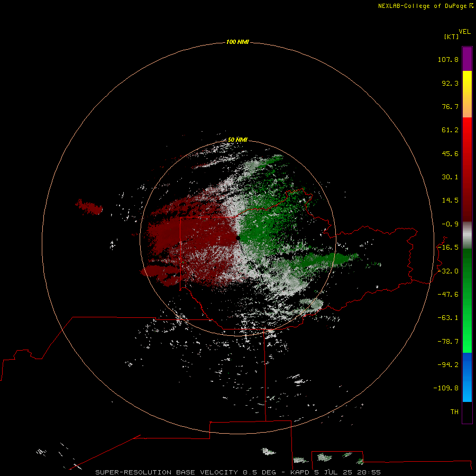Pick the blue segment of color bar
476x476 pixels.
(467, 377)
